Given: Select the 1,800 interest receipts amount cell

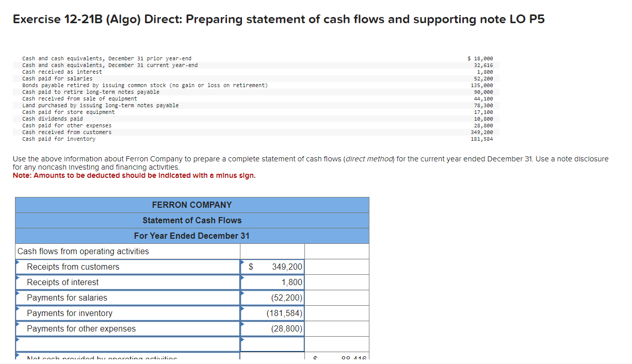Looking at the screenshot, I should coord(272,282).
